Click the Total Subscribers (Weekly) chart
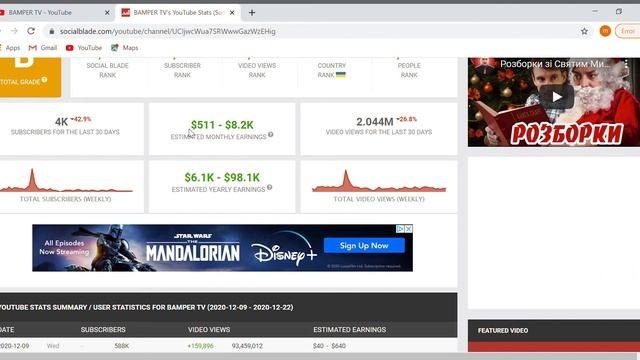The image size is (640, 360). coord(66,180)
